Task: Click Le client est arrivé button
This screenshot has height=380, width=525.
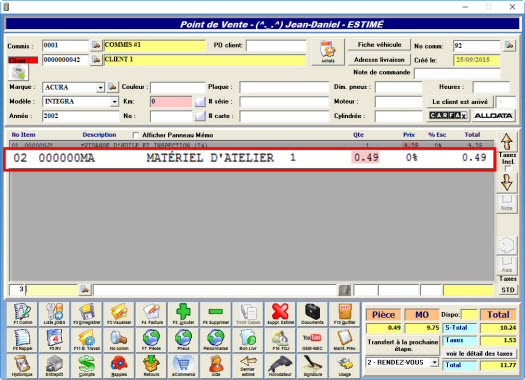Action: [460, 102]
